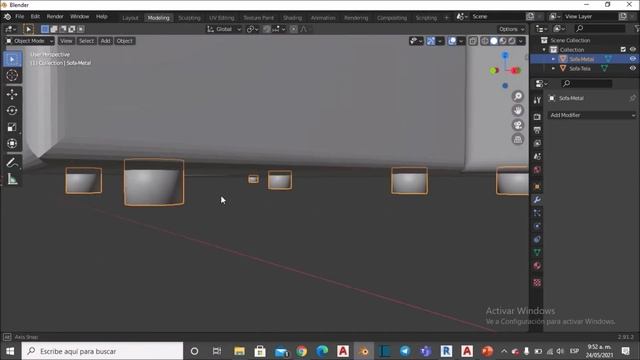
Task: Toggle X-ray view button
Action: pos(473,41)
